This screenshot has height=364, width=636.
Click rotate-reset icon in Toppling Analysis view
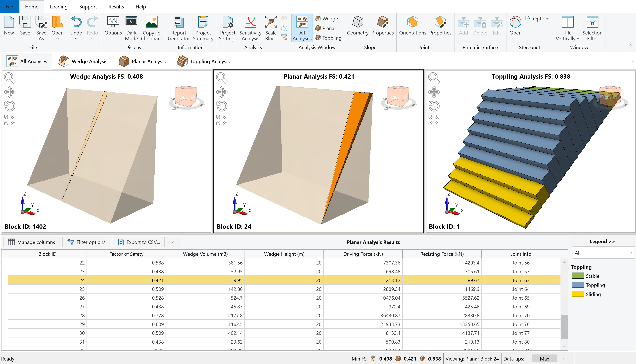click(434, 106)
